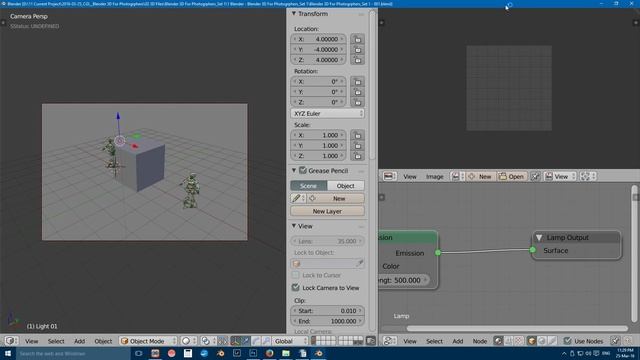
Task: Open viewport shading mode selector
Action: tap(189, 341)
